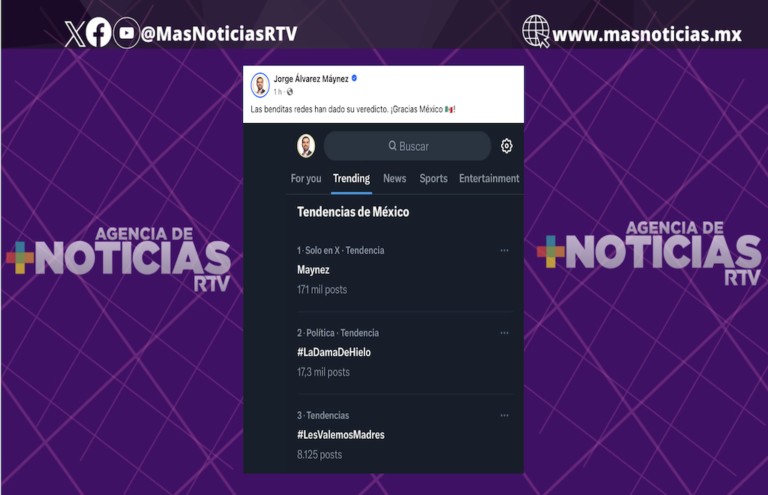Click the www.masnoticias.mx link

647,35
